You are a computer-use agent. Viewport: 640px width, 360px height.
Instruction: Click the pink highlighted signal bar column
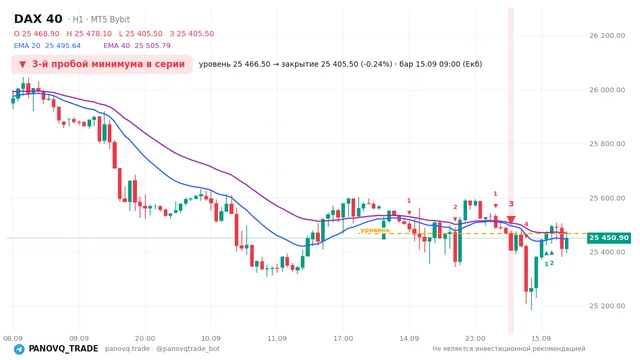tap(511, 170)
